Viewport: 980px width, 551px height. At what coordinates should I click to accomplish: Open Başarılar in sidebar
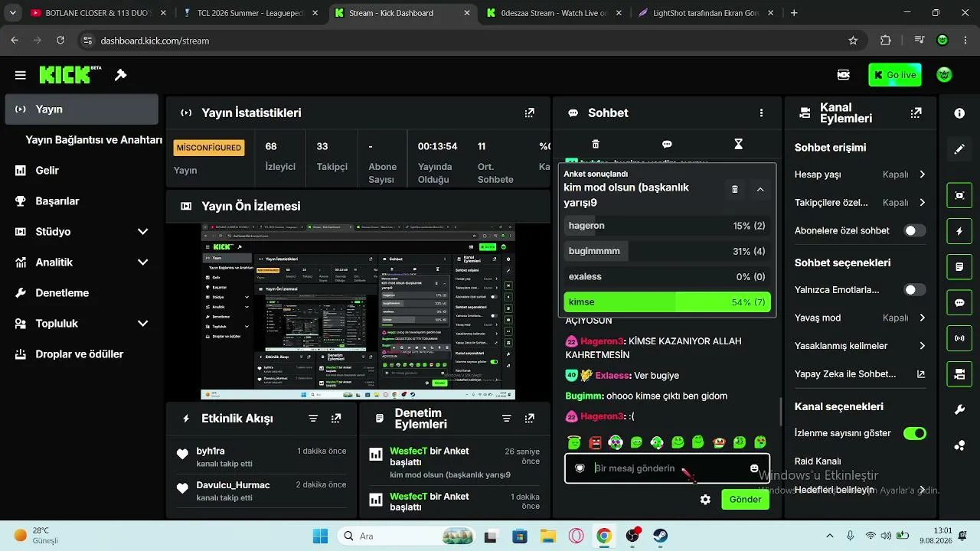click(x=82, y=201)
